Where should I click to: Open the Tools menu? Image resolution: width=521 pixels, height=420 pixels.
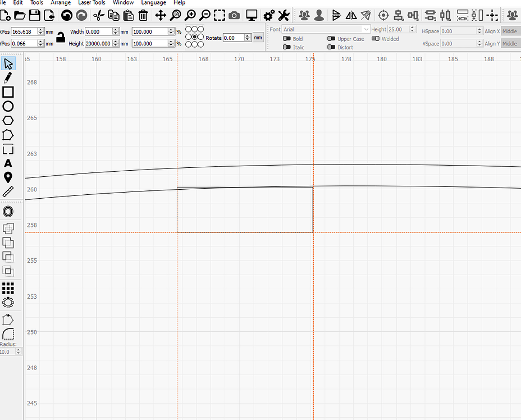coord(36,3)
